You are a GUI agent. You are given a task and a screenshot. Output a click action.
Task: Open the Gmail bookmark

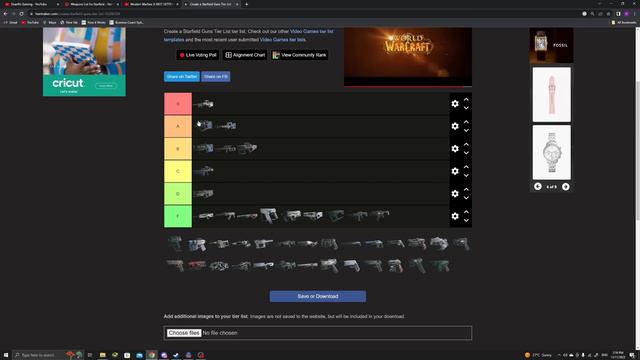[x=11, y=22]
